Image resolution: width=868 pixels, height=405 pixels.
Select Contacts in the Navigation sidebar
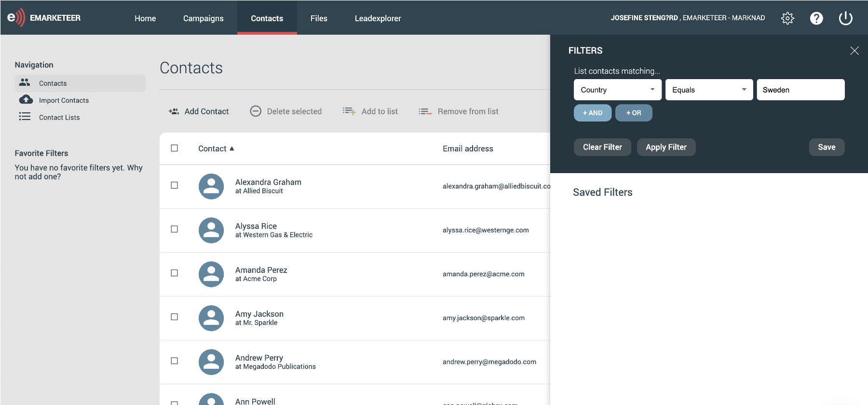pyautogui.click(x=80, y=83)
